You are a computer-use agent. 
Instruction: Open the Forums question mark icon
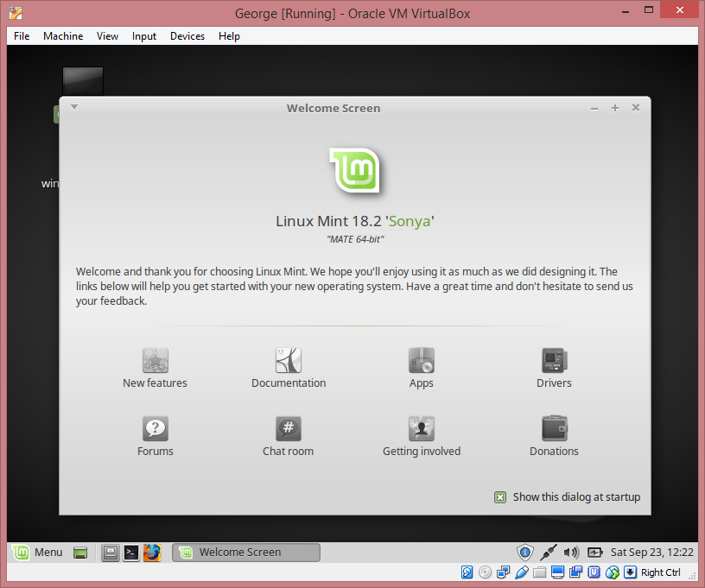pyautogui.click(x=156, y=428)
